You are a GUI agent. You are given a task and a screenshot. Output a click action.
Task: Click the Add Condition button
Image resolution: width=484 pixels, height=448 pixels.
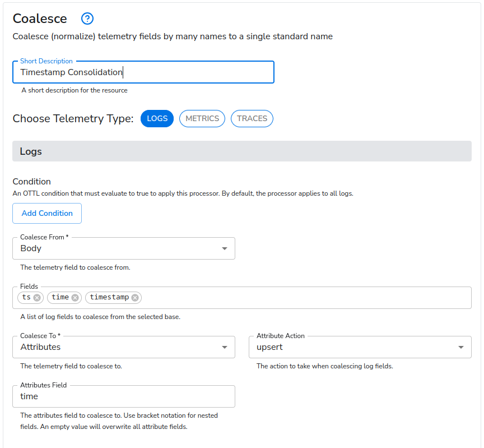[x=47, y=213]
